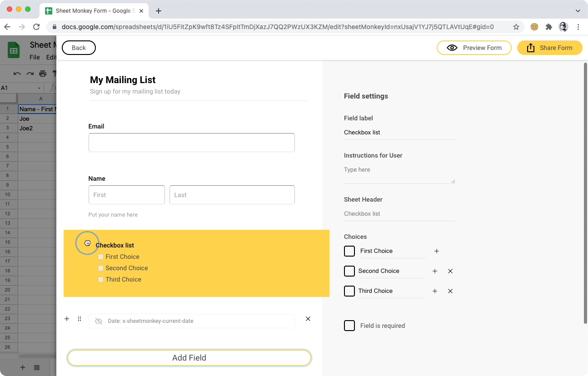Click the plus icon beside First Choice
The image size is (588, 376).
436,251
